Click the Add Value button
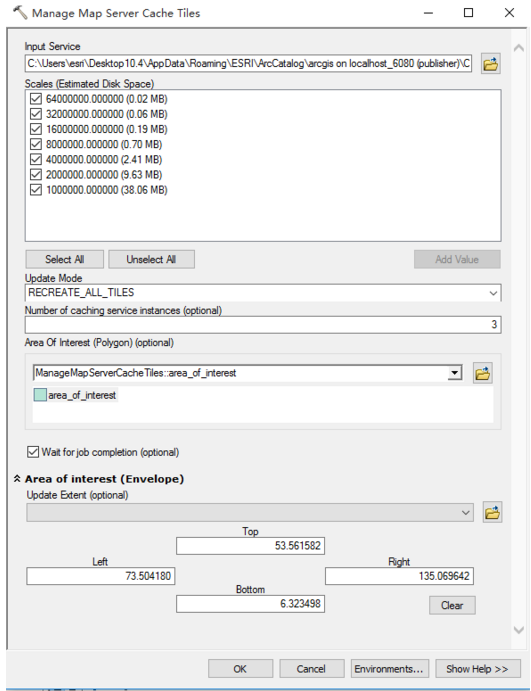This screenshot has height=691, width=531. click(457, 260)
